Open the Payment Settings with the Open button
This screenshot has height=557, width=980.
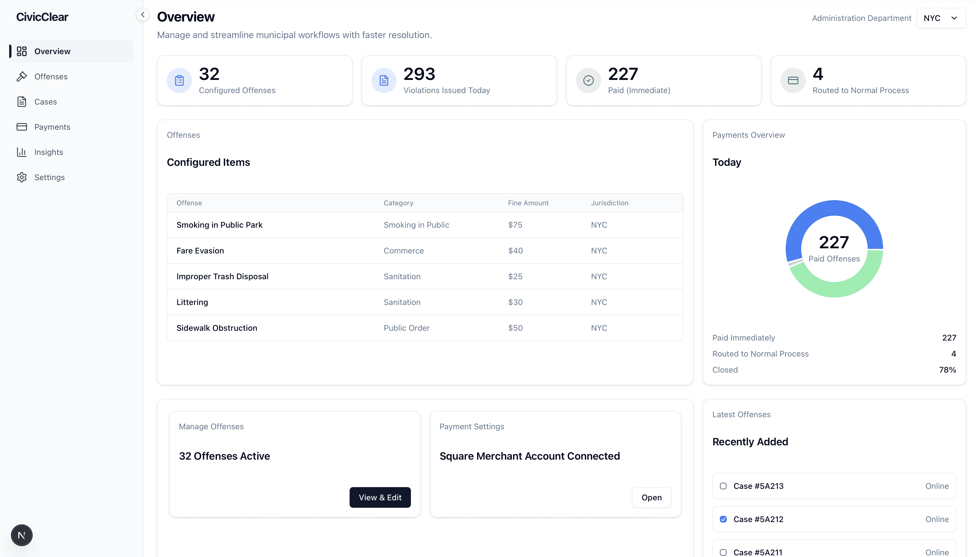[x=651, y=497]
